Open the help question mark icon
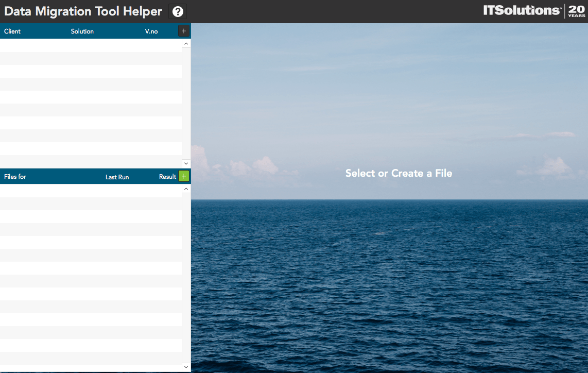Image resolution: width=588 pixels, height=373 pixels. point(178,12)
